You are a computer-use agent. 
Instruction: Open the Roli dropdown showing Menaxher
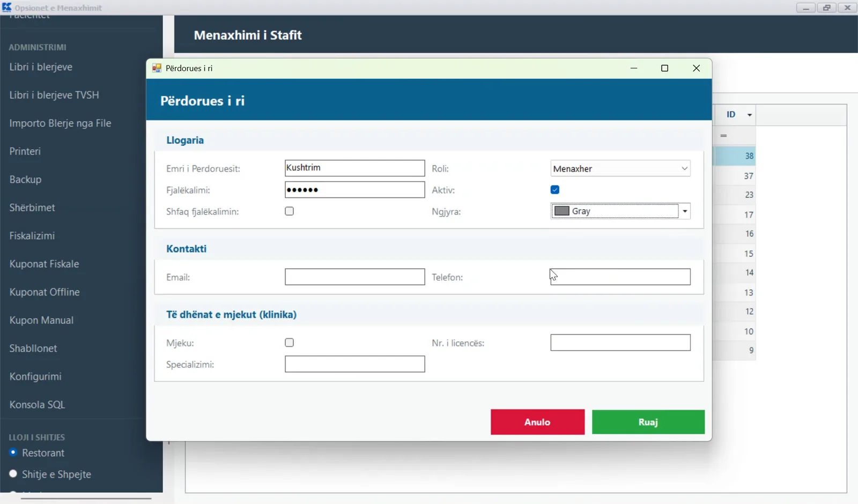620,168
